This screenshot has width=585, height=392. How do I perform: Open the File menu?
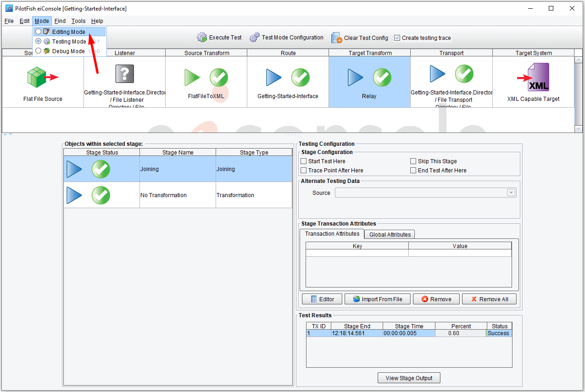click(x=9, y=21)
